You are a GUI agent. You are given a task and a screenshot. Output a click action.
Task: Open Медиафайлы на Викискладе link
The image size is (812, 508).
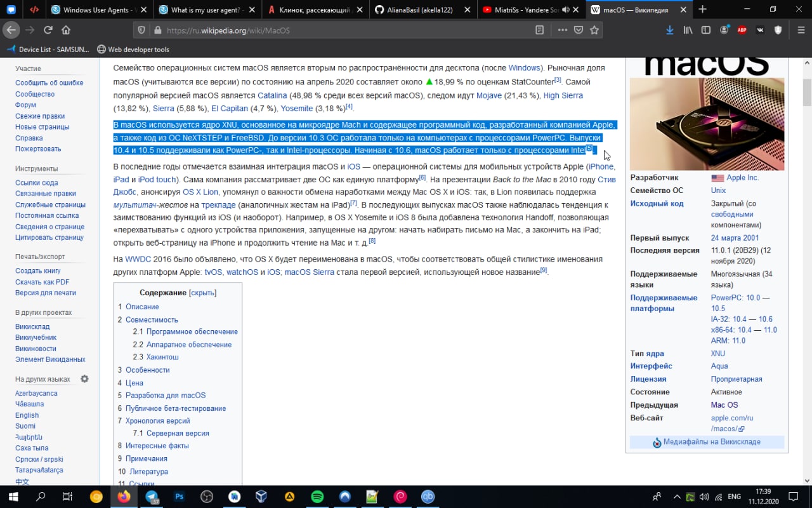click(712, 442)
